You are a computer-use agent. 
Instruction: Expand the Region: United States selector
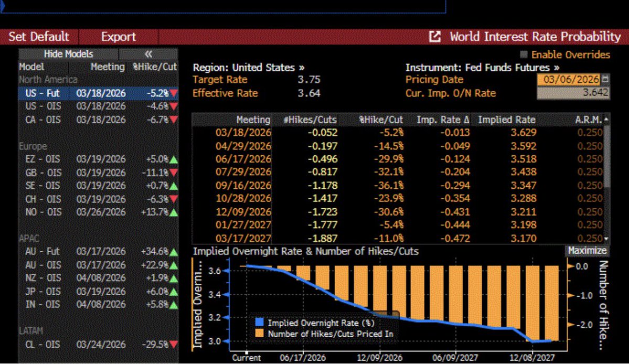coord(249,68)
